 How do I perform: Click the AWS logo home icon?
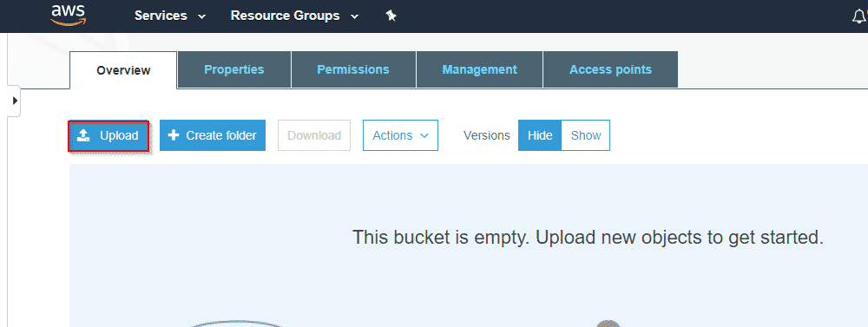(x=67, y=15)
